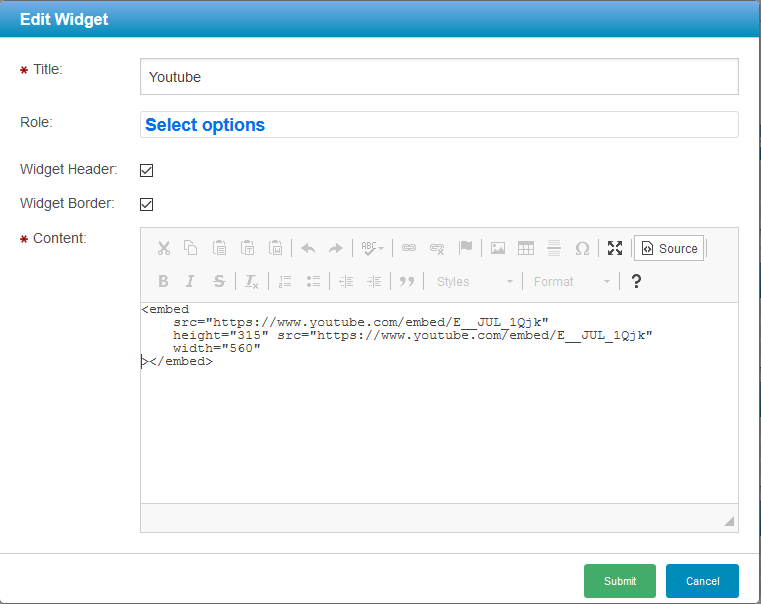Insert a table using the Table icon
This screenshot has width=761, height=604.
click(525, 248)
